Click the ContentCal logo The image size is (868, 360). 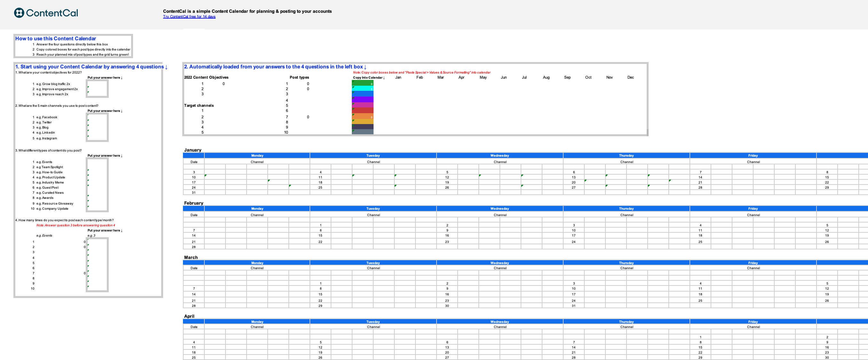pyautogui.click(x=46, y=13)
